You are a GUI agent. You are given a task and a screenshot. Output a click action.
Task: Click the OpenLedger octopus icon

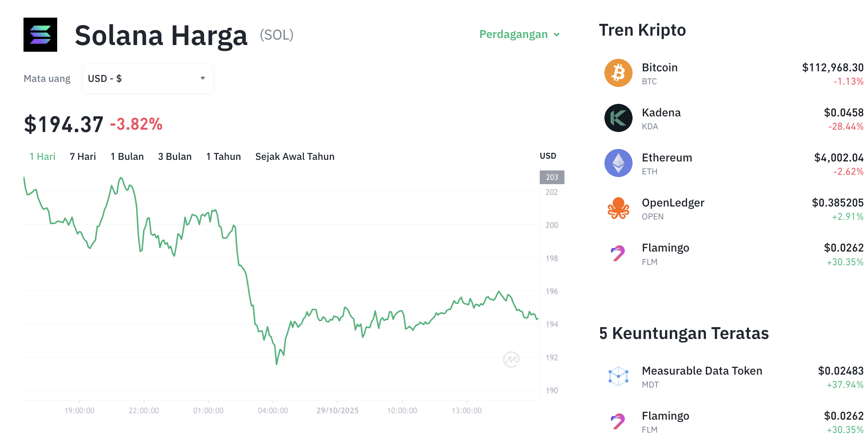(x=618, y=208)
